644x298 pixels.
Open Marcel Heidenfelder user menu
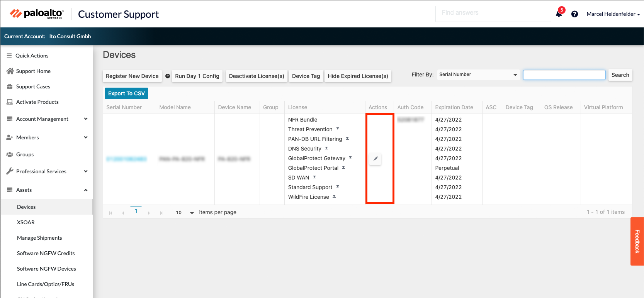pyautogui.click(x=613, y=14)
